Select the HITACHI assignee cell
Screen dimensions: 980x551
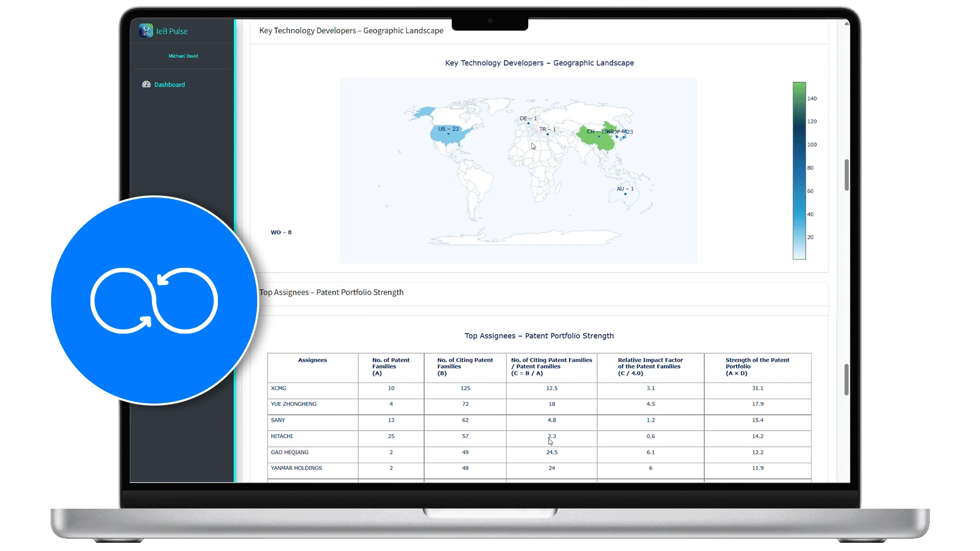click(x=282, y=436)
